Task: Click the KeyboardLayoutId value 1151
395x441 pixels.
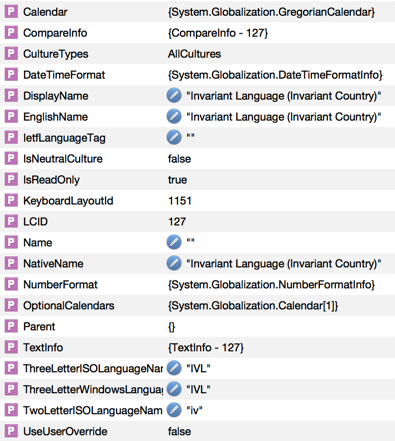Action: coord(180,201)
